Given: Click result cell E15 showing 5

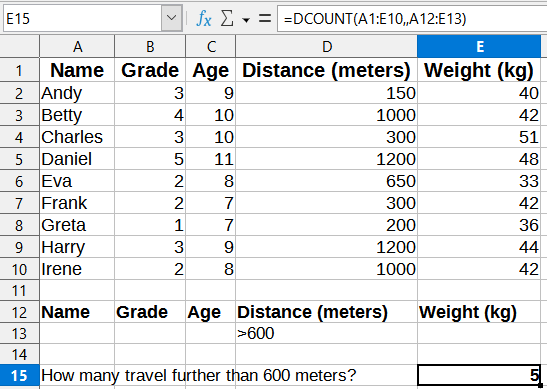Looking at the screenshot, I should point(479,375).
